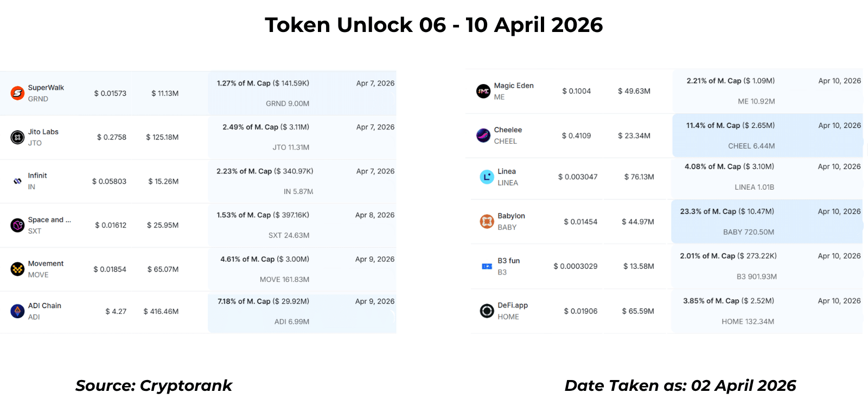Click the DeFi.app HOME token logo
The image size is (868, 399).
tap(487, 311)
